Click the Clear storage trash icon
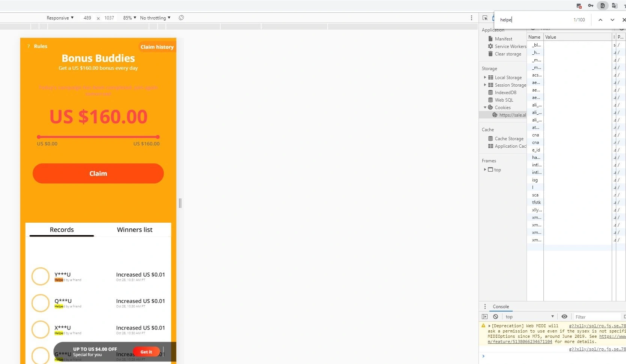 click(491, 54)
